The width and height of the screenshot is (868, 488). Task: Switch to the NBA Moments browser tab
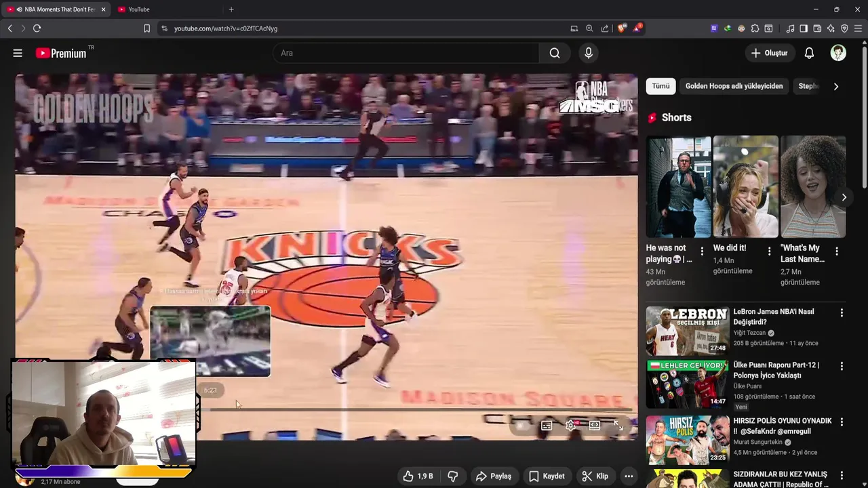click(56, 9)
